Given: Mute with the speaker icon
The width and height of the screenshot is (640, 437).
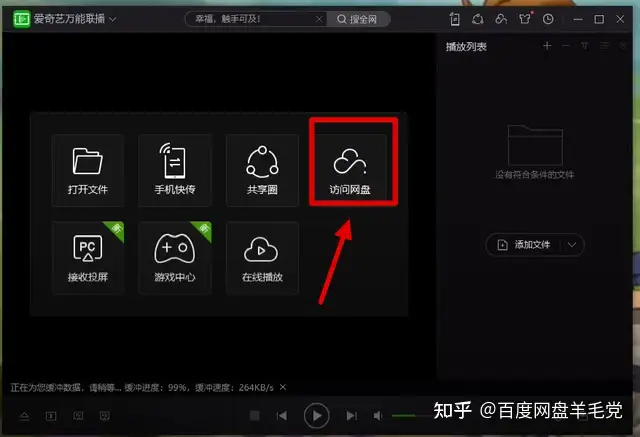Looking at the screenshot, I should click(x=378, y=416).
